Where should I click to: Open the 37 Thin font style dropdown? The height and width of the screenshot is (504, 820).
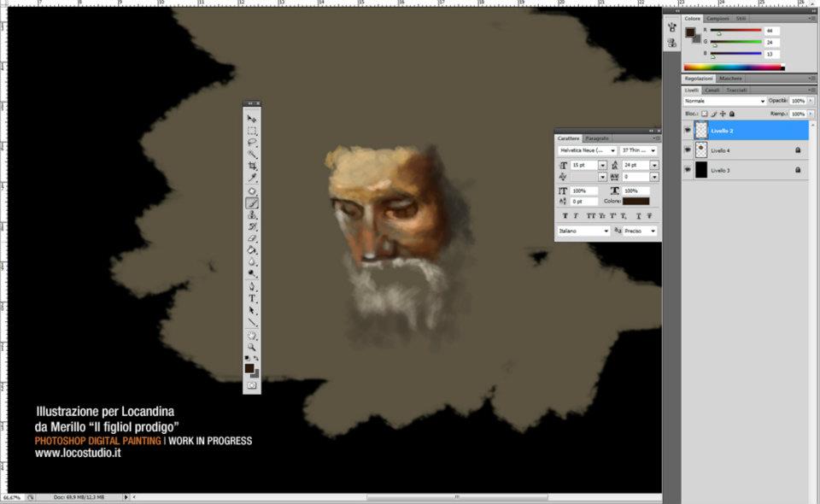click(653, 150)
